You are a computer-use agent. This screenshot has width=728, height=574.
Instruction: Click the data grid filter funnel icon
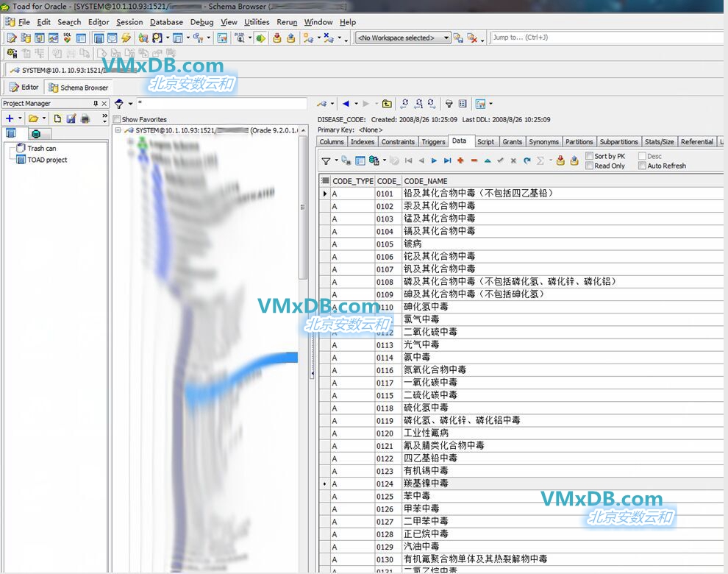326,161
